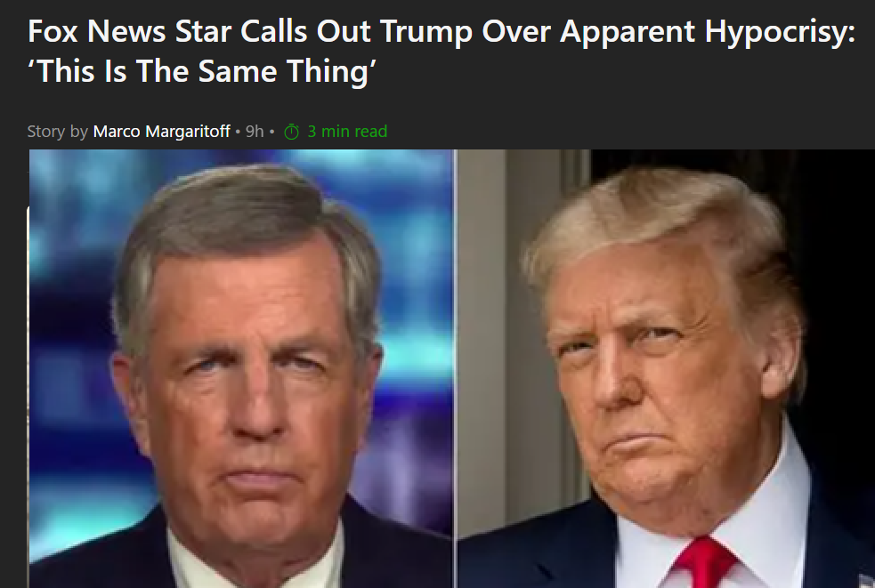Click the word 'Hypocrisy:' in the headline
Screen dimensions: 875x588
pos(780,34)
